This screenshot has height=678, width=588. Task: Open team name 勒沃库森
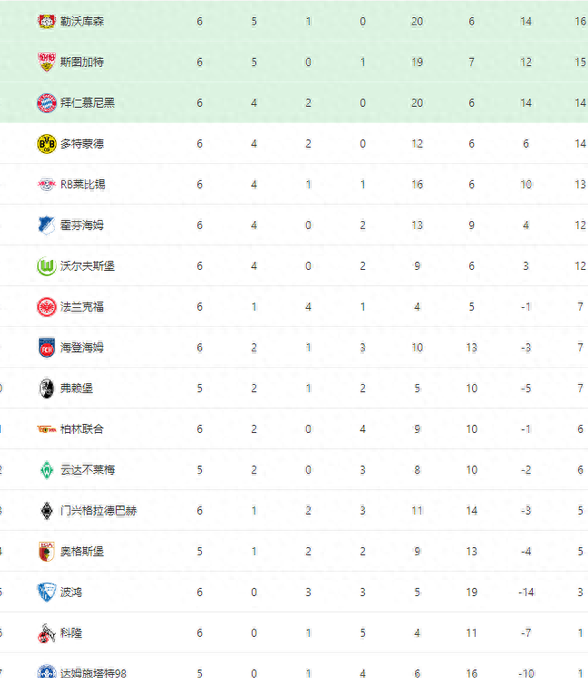click(x=82, y=21)
